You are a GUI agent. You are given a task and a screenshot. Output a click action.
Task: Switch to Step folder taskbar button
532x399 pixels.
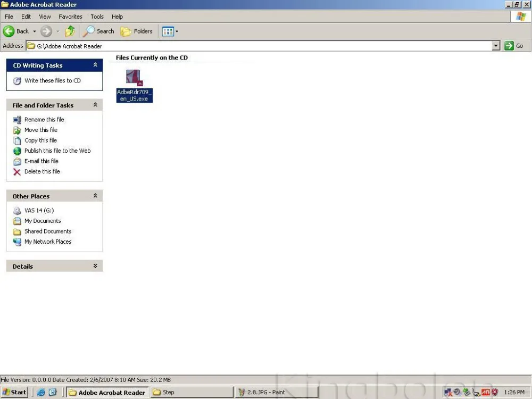click(x=192, y=393)
